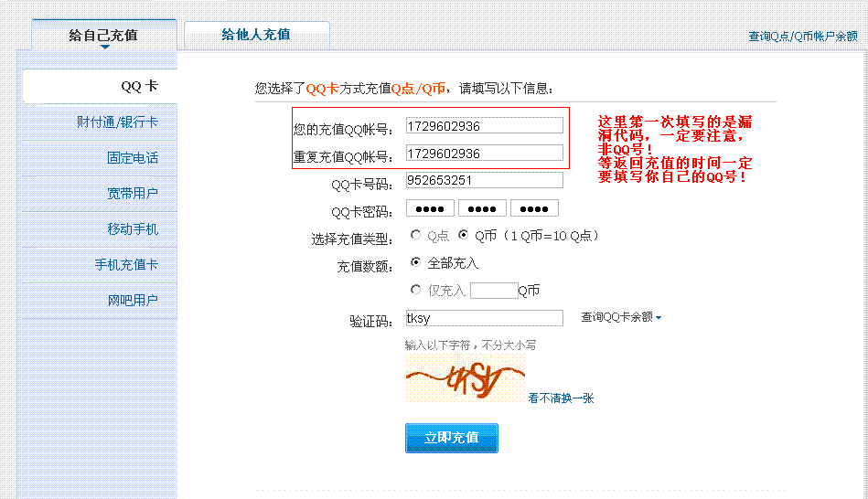Switch to the 给自己充值 tab
This screenshot has width=868, height=499.
104,36
